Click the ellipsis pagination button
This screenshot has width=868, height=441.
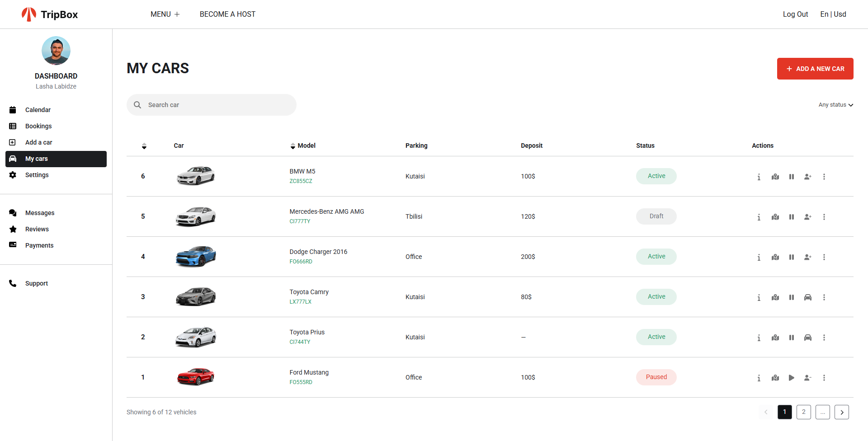point(822,412)
